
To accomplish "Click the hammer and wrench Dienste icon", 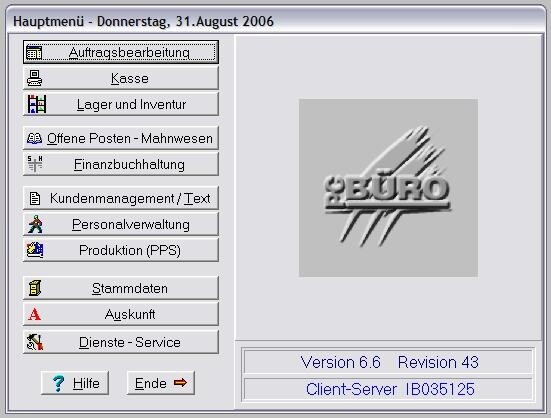I will (35, 342).
